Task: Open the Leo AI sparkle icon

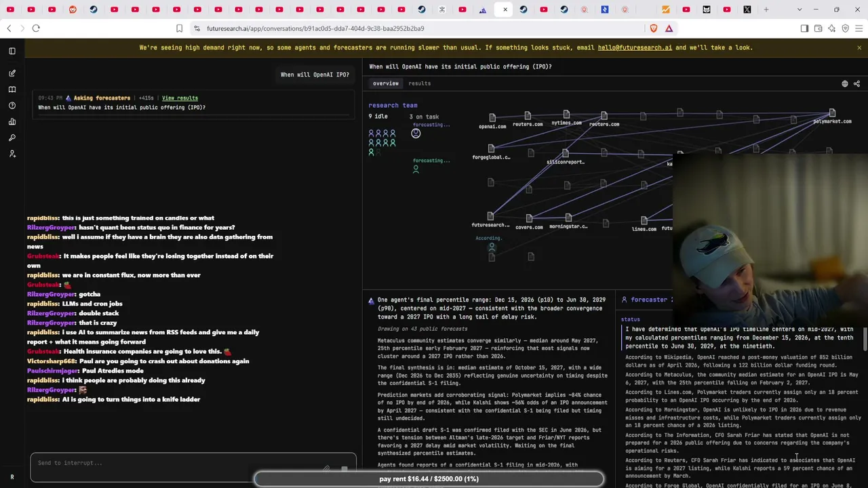Action: (x=832, y=28)
